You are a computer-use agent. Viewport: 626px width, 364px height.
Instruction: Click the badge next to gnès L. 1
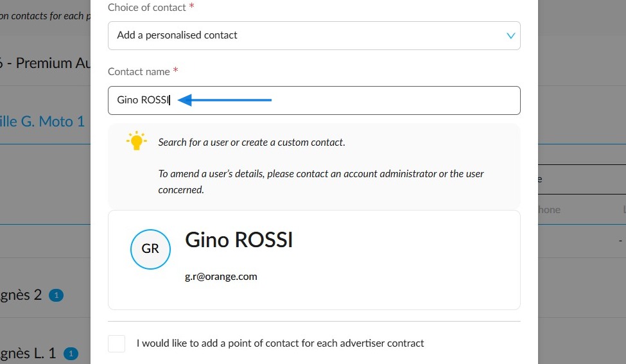click(71, 354)
